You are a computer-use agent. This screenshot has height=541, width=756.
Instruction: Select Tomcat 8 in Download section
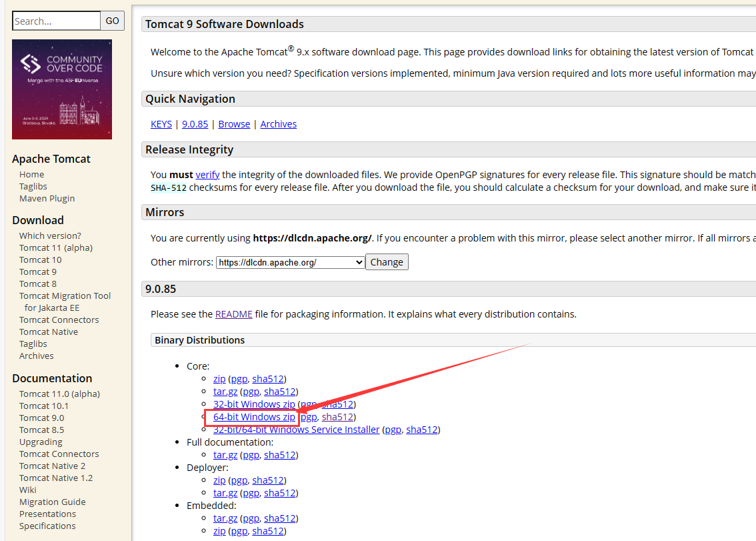(37, 284)
